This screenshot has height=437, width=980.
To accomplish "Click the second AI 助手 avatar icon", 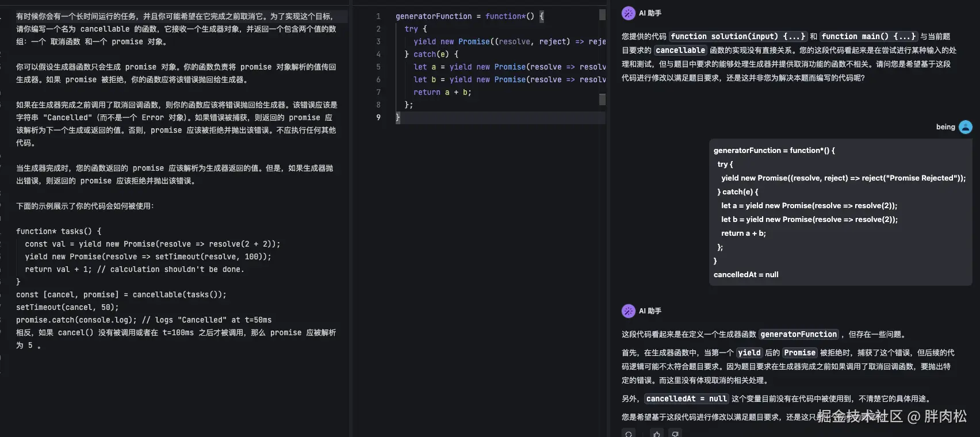I will point(629,311).
